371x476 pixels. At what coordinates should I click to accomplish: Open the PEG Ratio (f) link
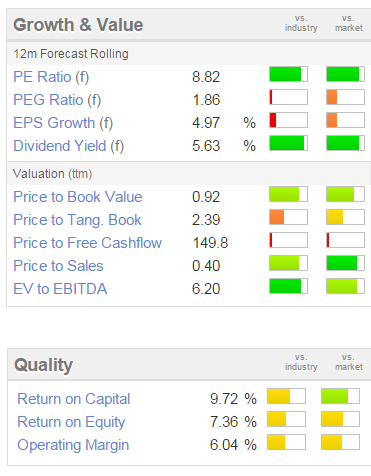[57, 100]
